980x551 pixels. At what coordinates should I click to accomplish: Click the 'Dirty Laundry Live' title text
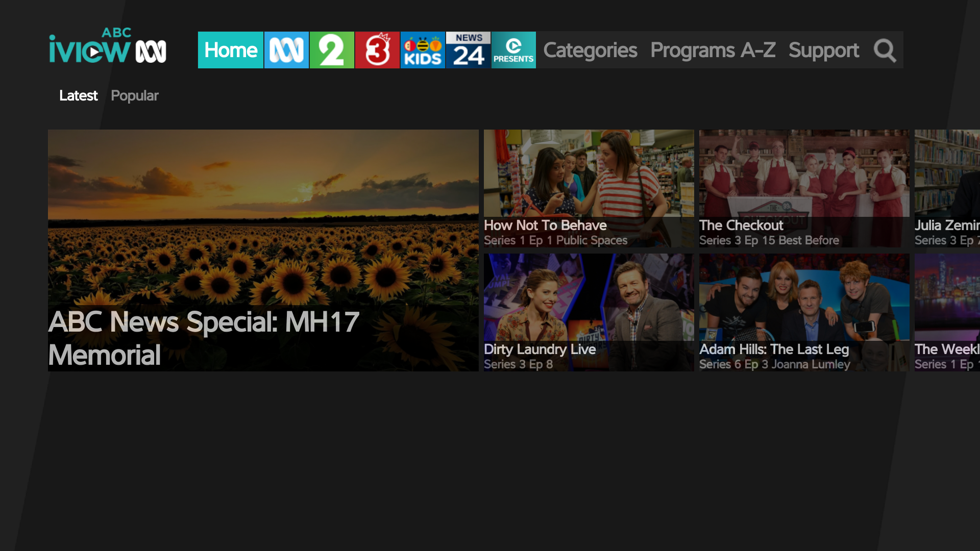pos(540,349)
